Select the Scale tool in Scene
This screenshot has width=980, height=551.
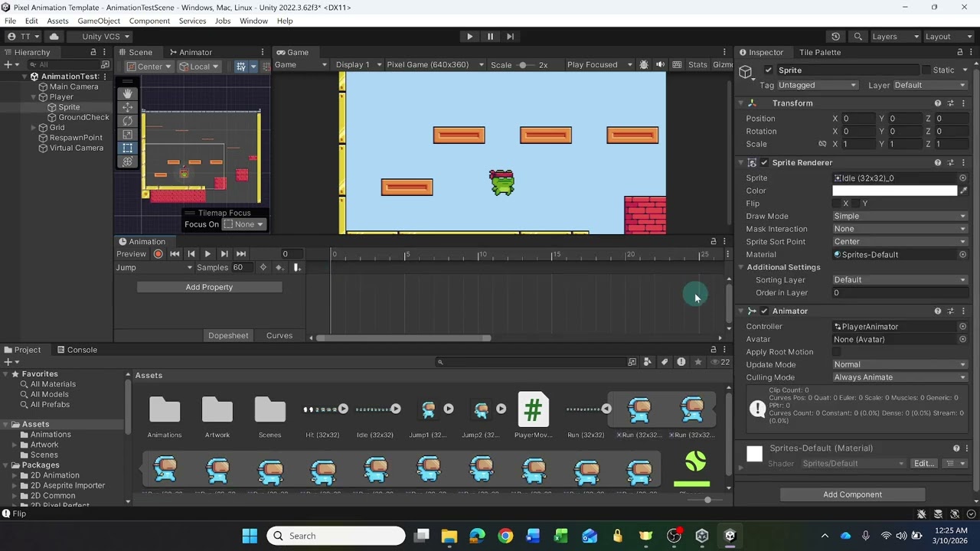click(x=127, y=135)
